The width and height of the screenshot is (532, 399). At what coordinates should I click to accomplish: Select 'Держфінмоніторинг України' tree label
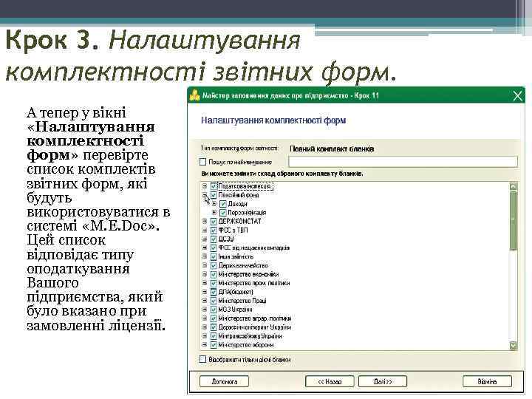coord(254,327)
